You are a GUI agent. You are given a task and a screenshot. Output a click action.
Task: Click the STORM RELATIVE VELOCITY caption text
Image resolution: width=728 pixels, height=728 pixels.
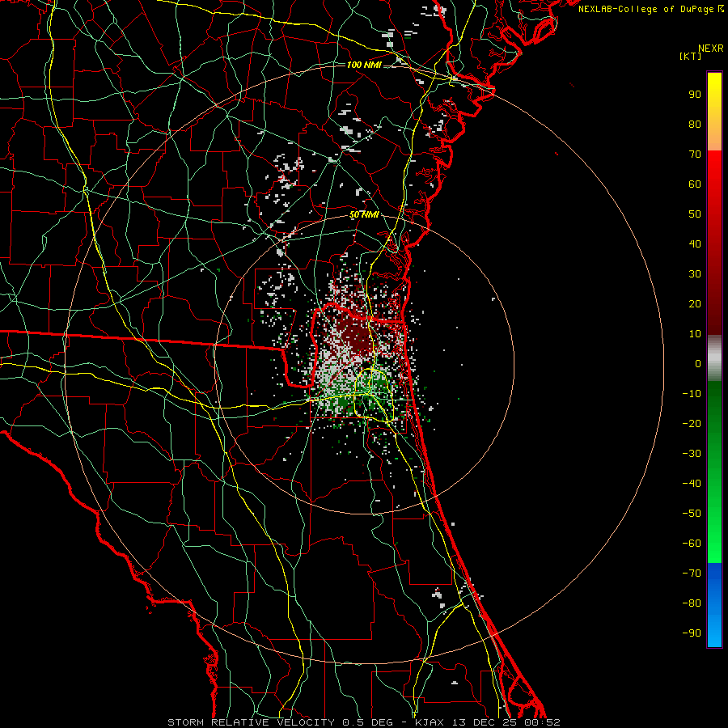251,722
